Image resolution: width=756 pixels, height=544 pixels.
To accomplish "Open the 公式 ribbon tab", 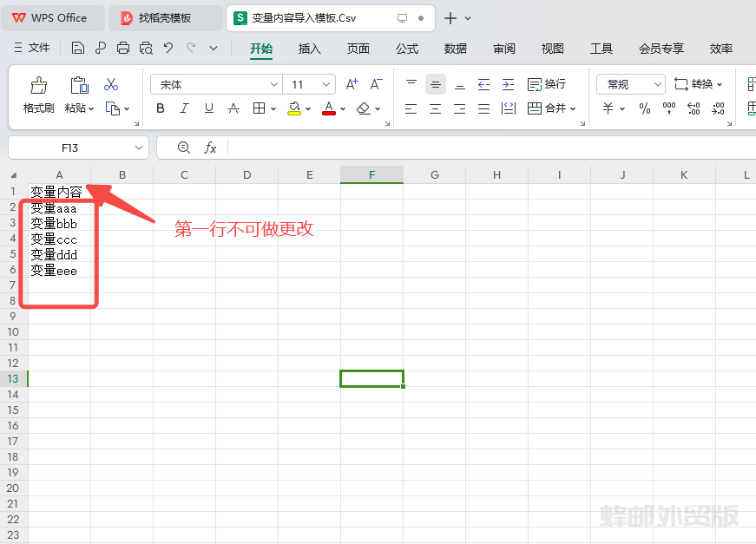I will pos(406,49).
